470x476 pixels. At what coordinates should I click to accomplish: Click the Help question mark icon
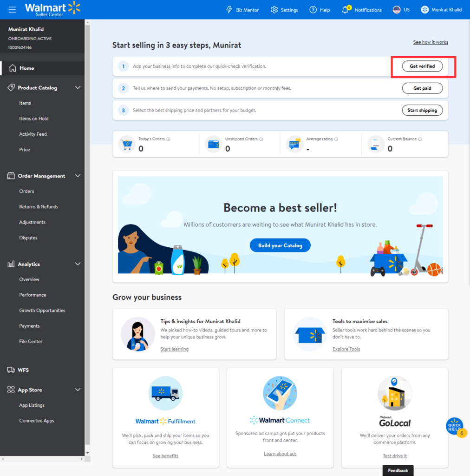(313, 10)
